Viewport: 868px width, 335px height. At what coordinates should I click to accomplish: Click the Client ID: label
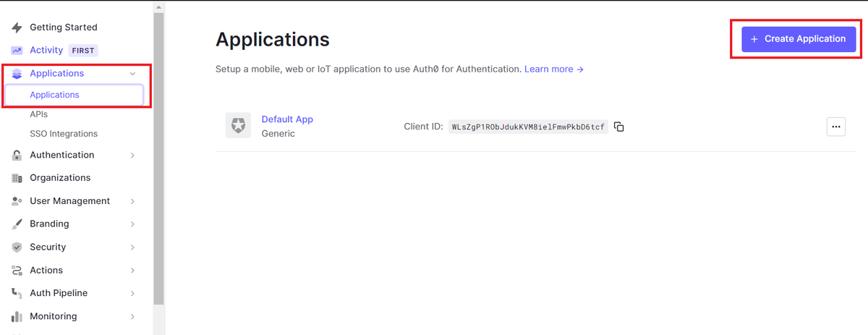tap(423, 127)
